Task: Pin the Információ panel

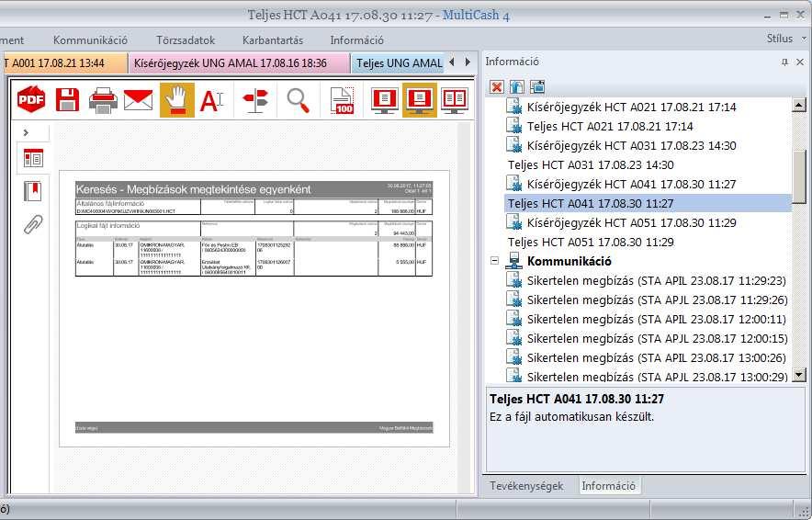Action: point(785,62)
